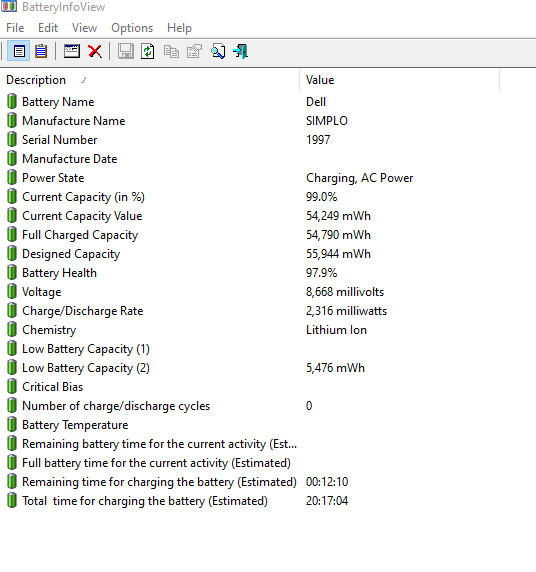Click battery icon next to Critical Bias
536x572 pixels.
[12, 386]
